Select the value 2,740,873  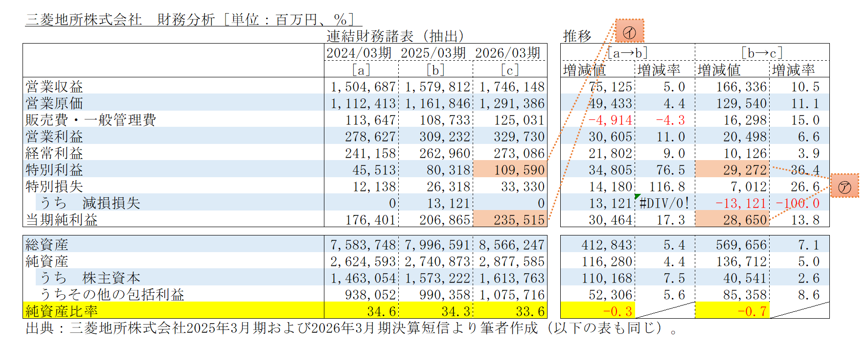coord(437,261)
